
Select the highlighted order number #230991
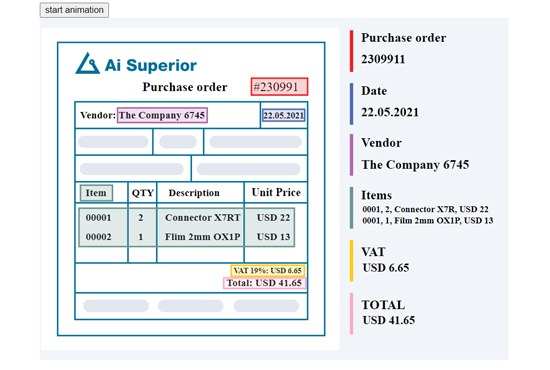click(279, 87)
